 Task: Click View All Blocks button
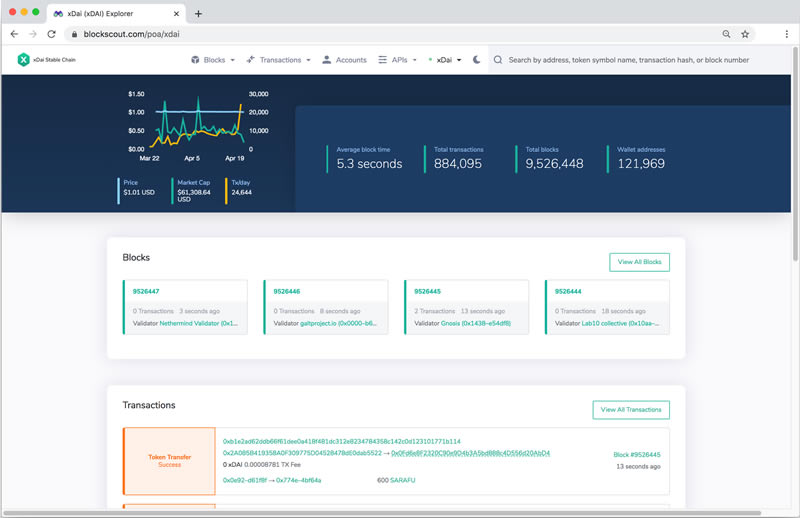pyautogui.click(x=639, y=262)
